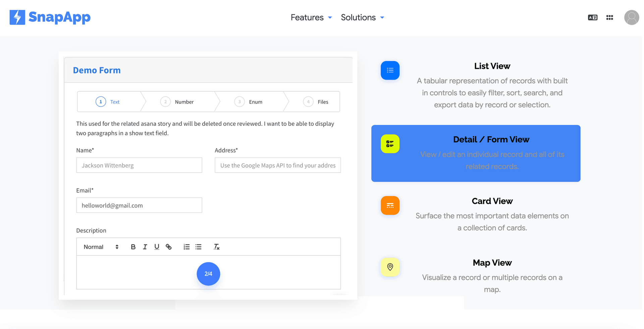Expand the Solutions dropdown menu
The height and width of the screenshot is (329, 644).
(363, 17)
